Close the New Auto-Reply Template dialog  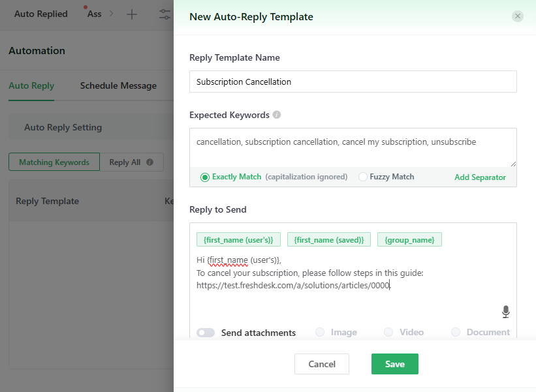point(518,16)
